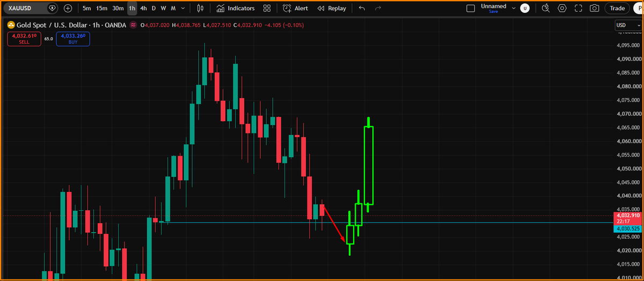Click the SELL 4,032.61 button
The height and width of the screenshot is (281, 644).
pos(24,39)
